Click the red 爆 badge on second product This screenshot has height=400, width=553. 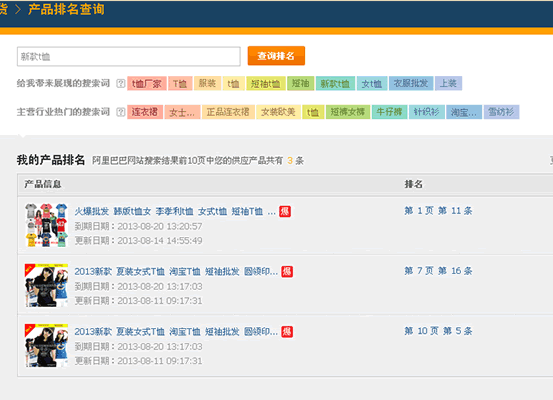[287, 272]
